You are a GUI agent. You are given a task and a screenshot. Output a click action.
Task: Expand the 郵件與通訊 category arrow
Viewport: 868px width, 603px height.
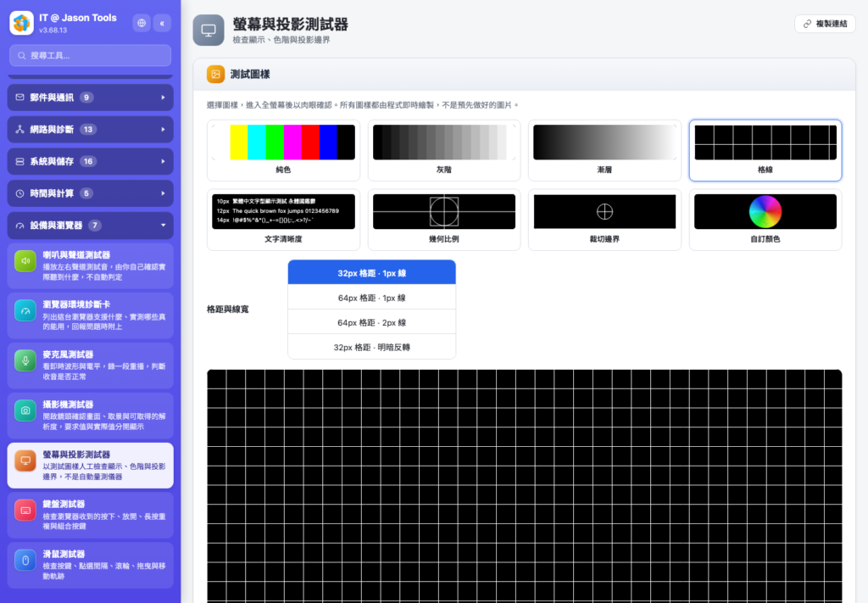(163, 98)
